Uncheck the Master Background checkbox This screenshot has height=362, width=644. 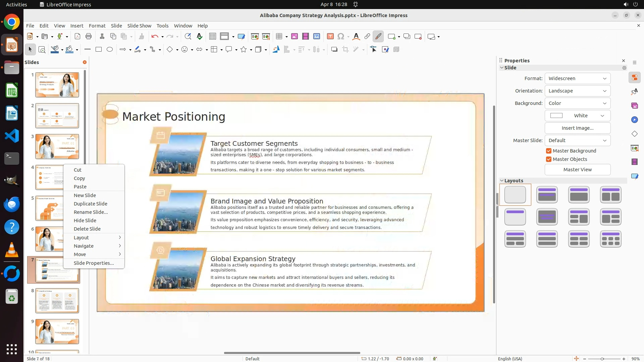click(x=549, y=151)
